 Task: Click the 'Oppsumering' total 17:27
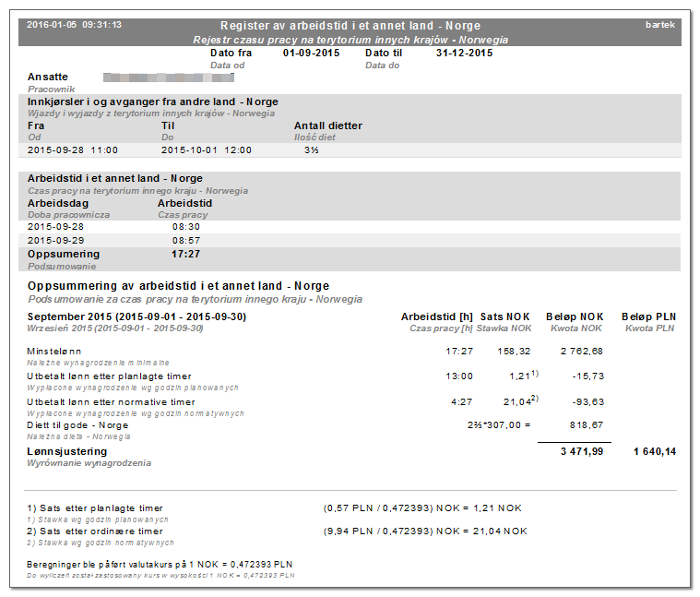click(x=185, y=255)
